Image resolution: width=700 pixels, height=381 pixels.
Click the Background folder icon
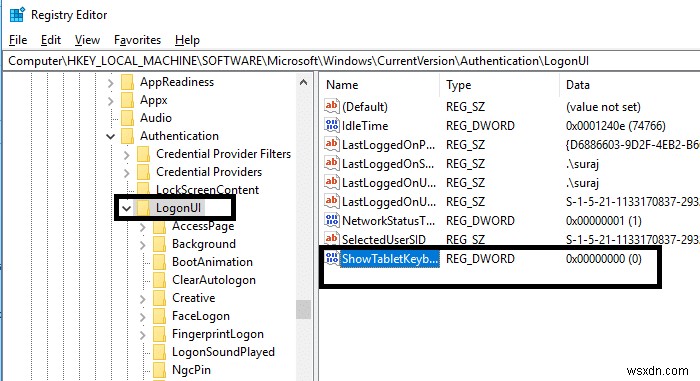coord(159,244)
